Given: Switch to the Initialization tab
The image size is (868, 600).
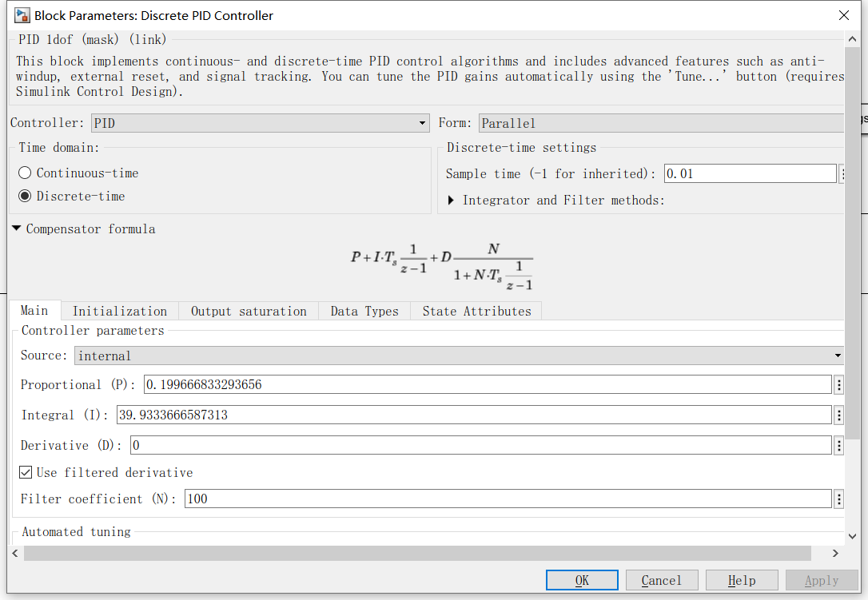Looking at the screenshot, I should [x=120, y=312].
